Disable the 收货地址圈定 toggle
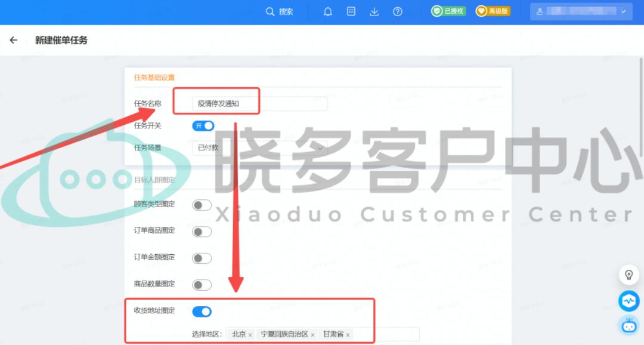644x345 pixels. 202,311
